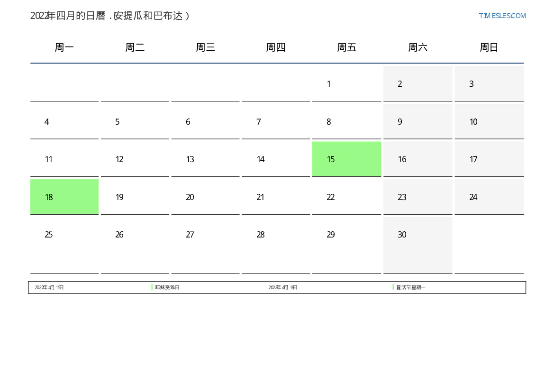Image resolution: width=554 pixels, height=392 pixels.
Task: Choose day 22 in the calendar
Action: (x=346, y=197)
